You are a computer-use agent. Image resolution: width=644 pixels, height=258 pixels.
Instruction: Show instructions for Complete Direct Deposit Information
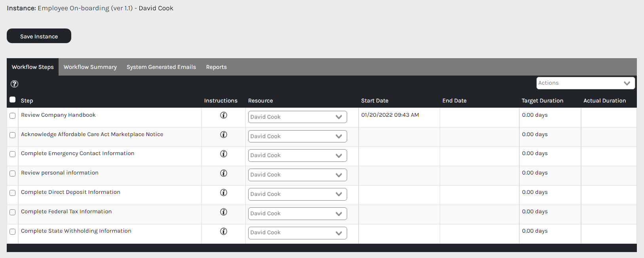(224, 192)
